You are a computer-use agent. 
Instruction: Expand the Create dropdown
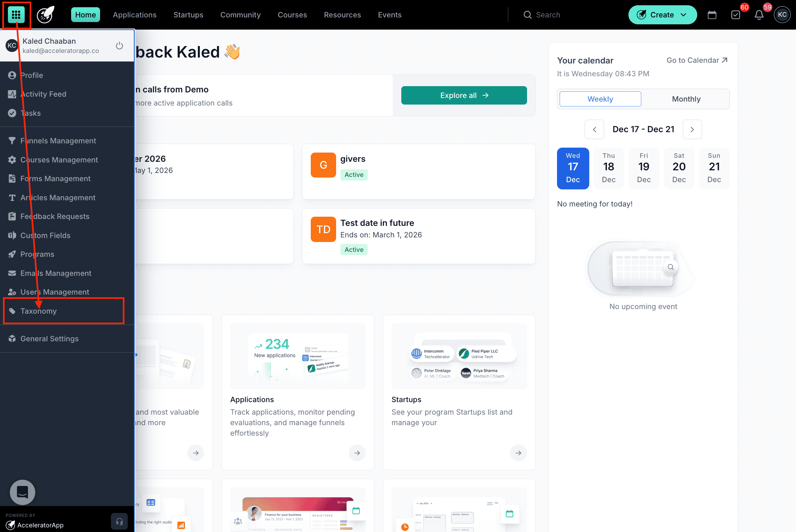(x=662, y=15)
